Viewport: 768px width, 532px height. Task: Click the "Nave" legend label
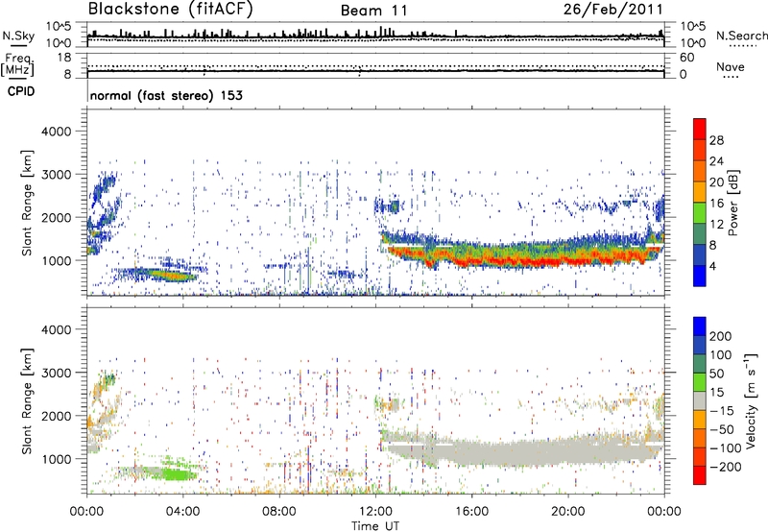pyautogui.click(x=730, y=66)
